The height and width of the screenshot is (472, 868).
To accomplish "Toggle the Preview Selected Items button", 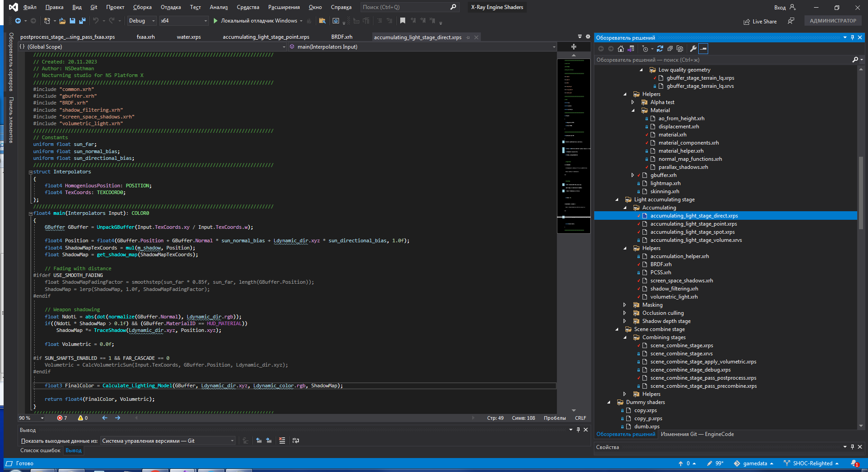I will [x=703, y=49].
